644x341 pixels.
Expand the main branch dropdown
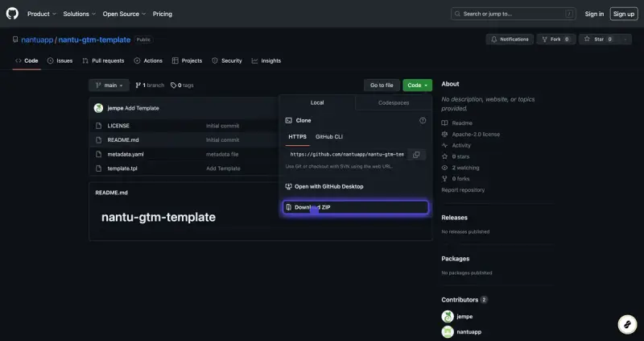tap(109, 85)
